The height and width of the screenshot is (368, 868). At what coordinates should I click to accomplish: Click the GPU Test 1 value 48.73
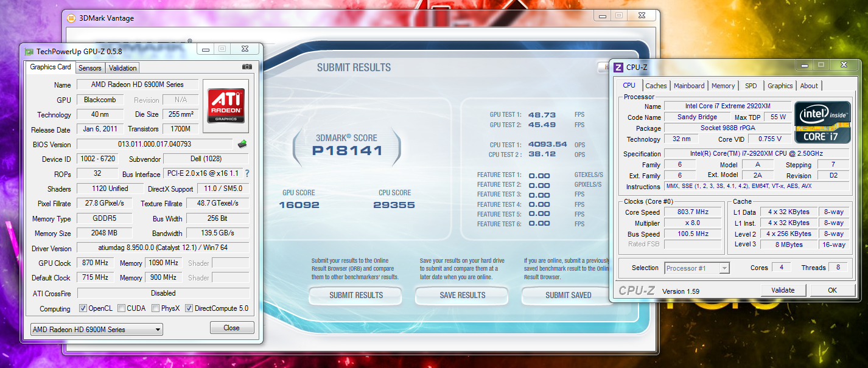click(x=542, y=114)
